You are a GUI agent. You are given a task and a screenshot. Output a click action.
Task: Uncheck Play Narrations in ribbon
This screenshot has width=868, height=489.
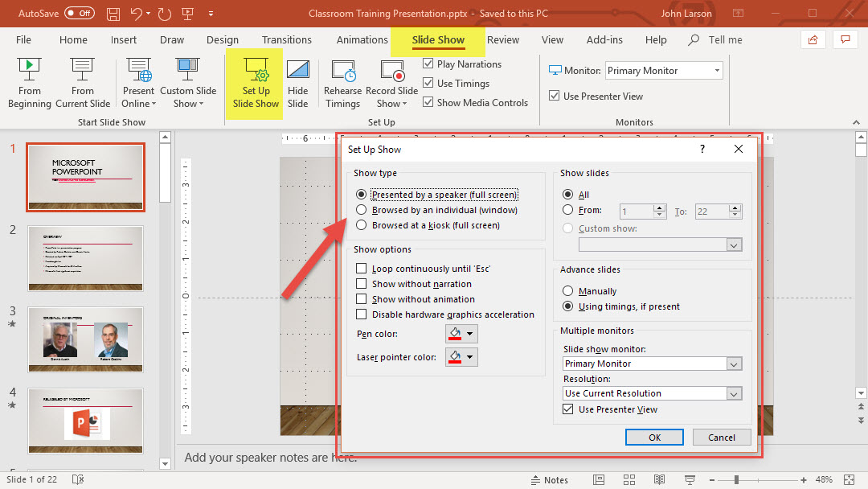click(428, 64)
